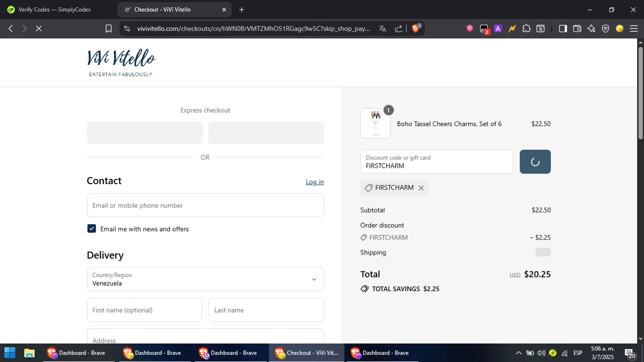Image resolution: width=644 pixels, height=362 pixels.
Task: Click the ESP language indicator
Action: pyautogui.click(x=578, y=353)
